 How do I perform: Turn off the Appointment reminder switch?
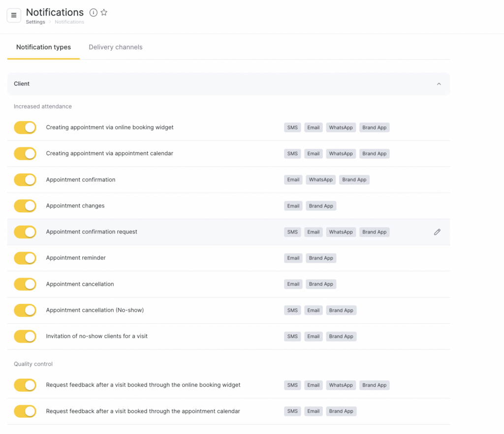(x=25, y=258)
